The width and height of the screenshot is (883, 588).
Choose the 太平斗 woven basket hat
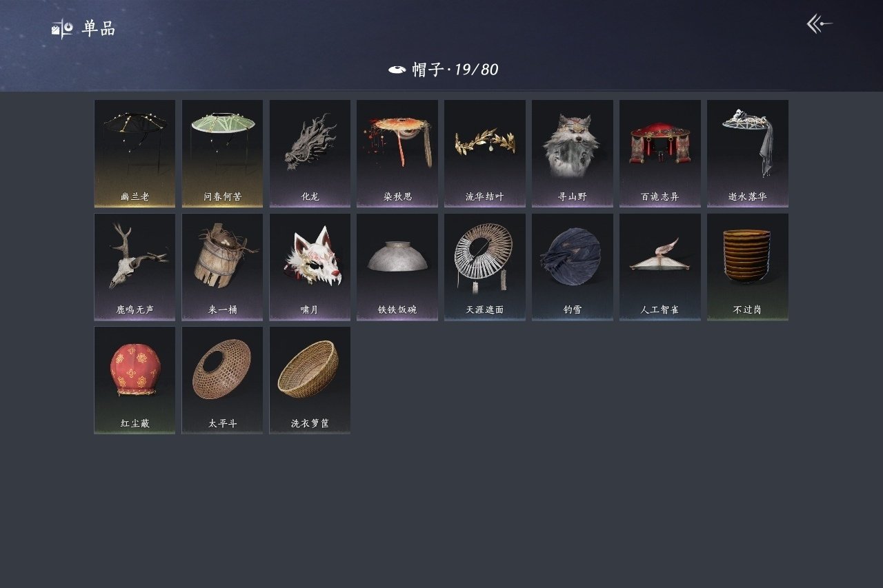pyautogui.click(x=222, y=381)
